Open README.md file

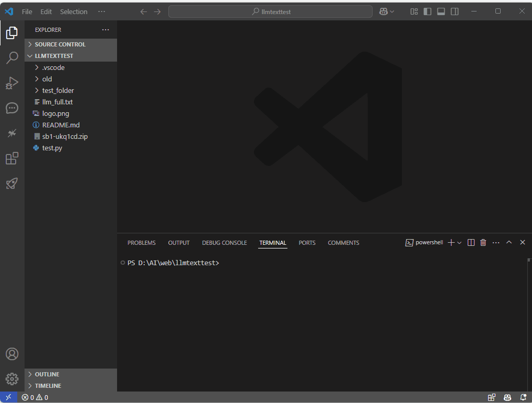click(x=71, y=125)
